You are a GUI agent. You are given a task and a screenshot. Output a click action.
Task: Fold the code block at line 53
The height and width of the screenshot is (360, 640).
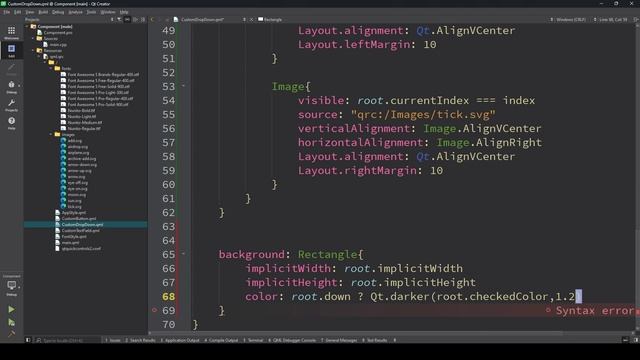pos(183,86)
